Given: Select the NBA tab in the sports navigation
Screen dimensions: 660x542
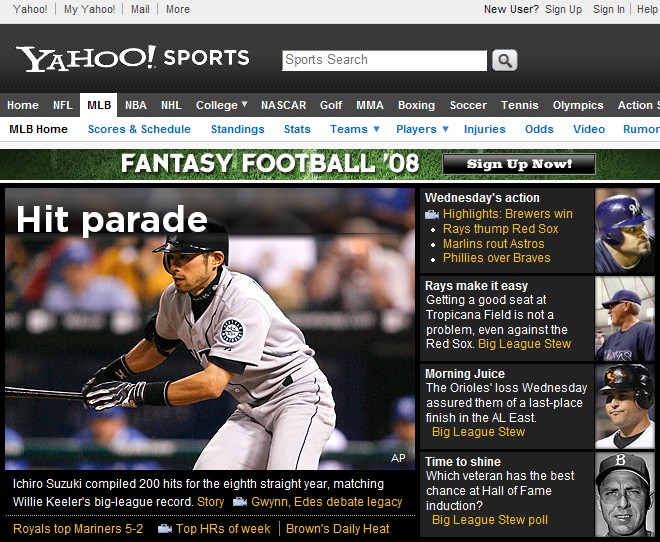Looking at the screenshot, I should point(135,105).
